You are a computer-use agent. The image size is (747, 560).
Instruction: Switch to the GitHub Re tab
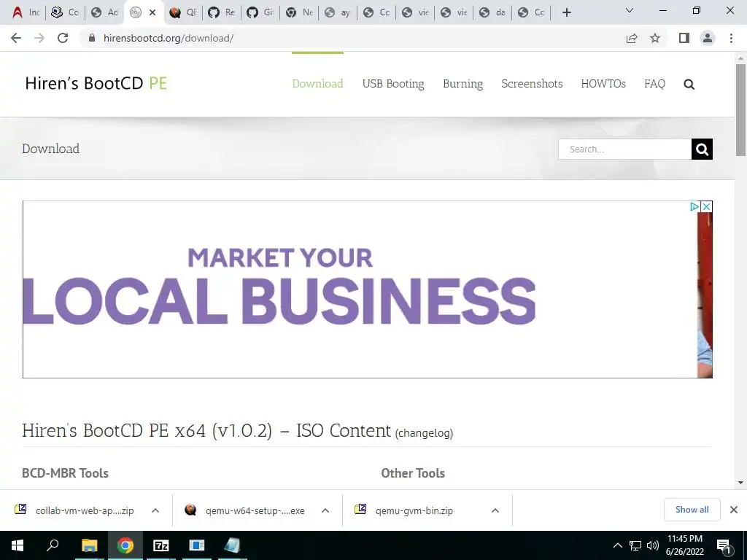222,12
